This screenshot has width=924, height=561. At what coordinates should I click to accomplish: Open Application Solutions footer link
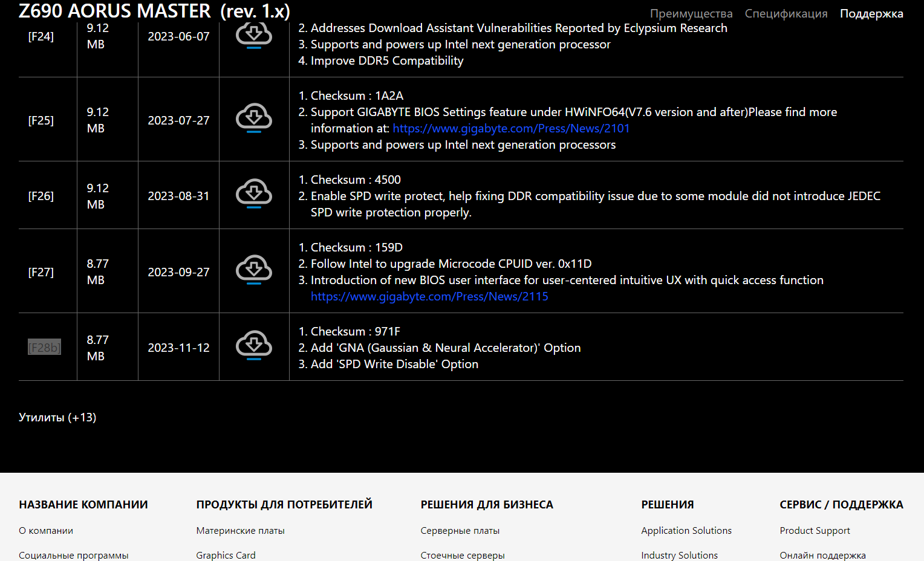coord(686,531)
